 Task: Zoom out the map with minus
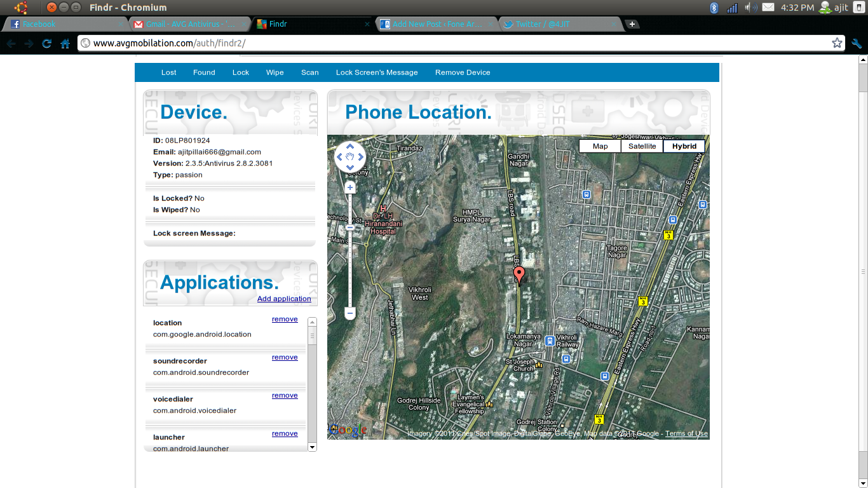coord(350,313)
